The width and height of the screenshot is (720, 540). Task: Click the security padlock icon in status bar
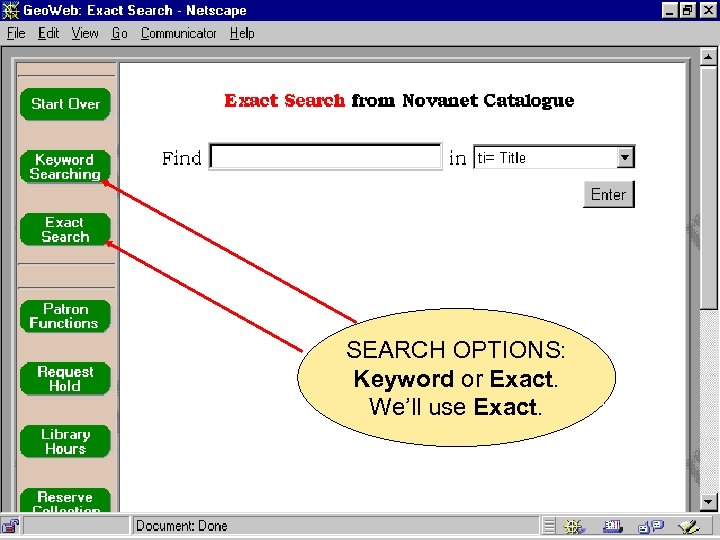(x=10, y=526)
